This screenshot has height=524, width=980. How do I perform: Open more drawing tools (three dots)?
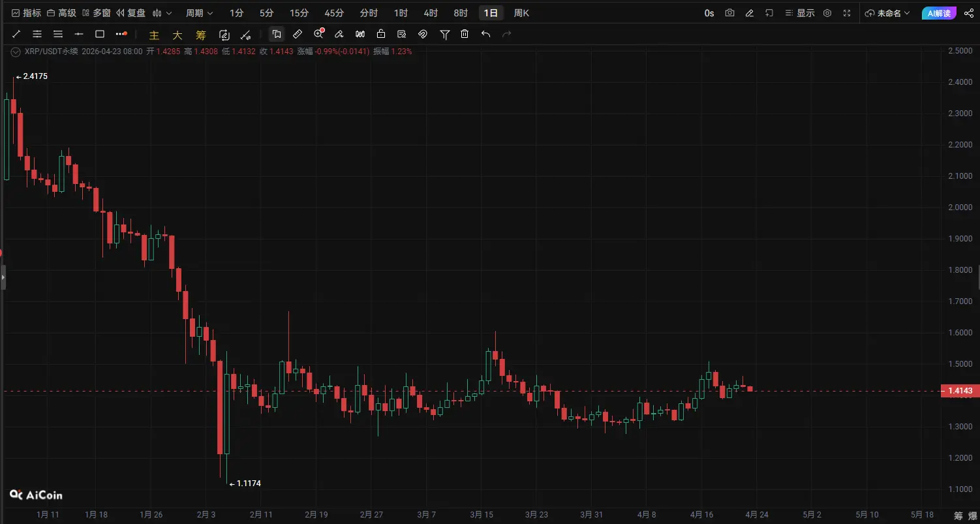pos(121,34)
